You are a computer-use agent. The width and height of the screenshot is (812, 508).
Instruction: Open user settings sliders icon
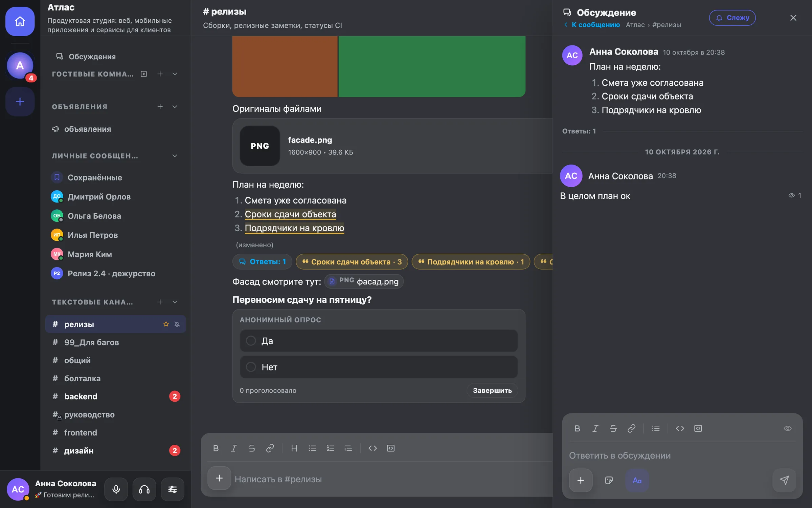point(173,489)
